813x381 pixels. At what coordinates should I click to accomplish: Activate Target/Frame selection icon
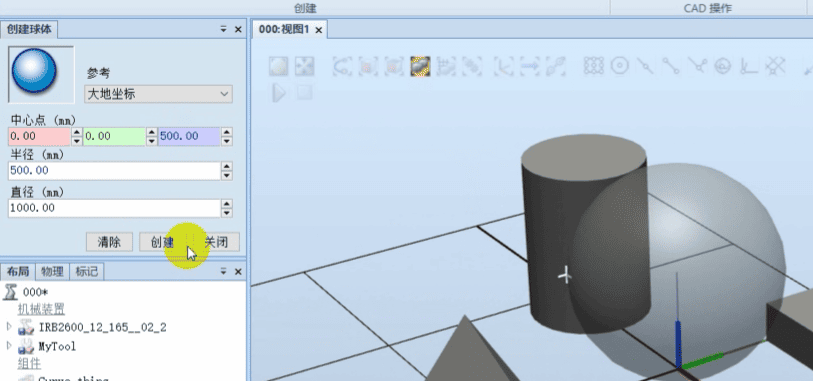pyautogui.click(x=503, y=66)
